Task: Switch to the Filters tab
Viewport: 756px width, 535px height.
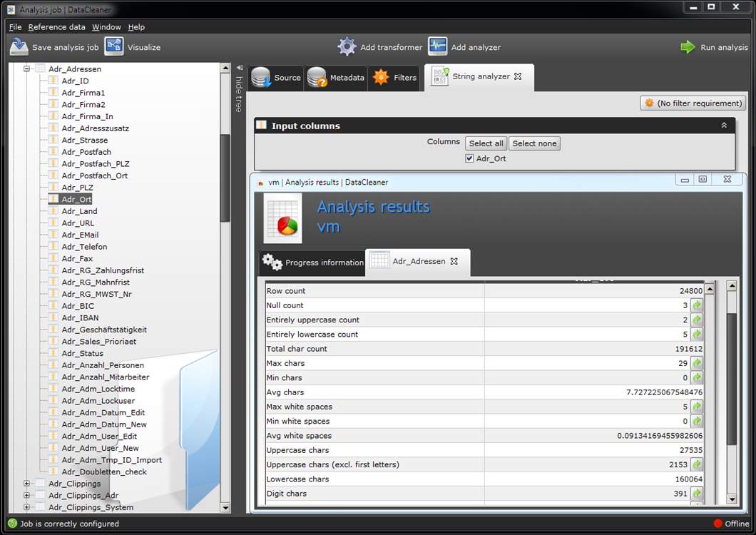Action: pyautogui.click(x=394, y=77)
